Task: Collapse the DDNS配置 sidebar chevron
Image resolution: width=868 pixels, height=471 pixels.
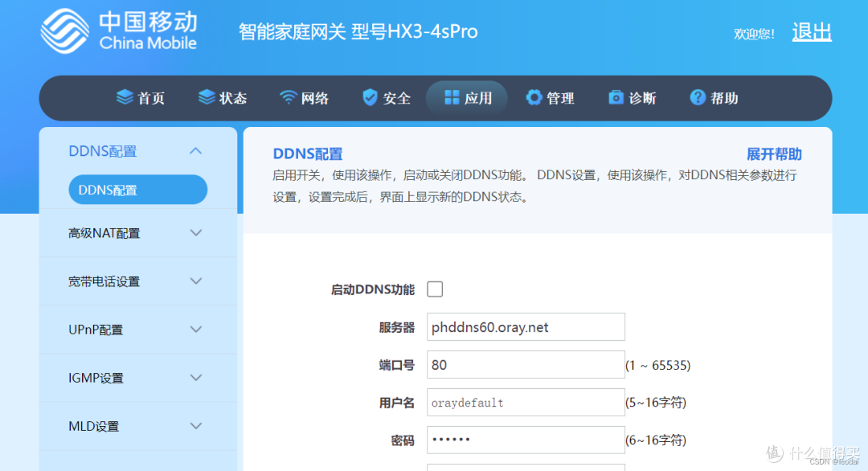Action: click(195, 151)
